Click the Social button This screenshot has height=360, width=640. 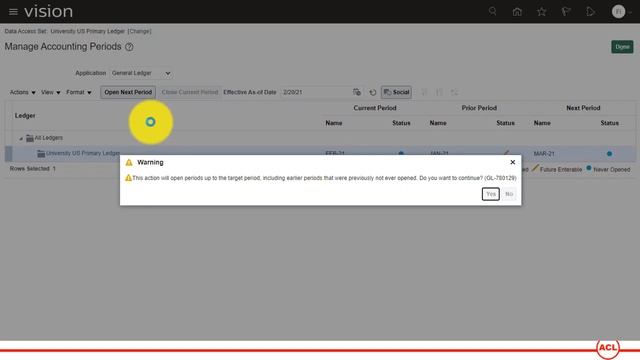click(x=396, y=92)
